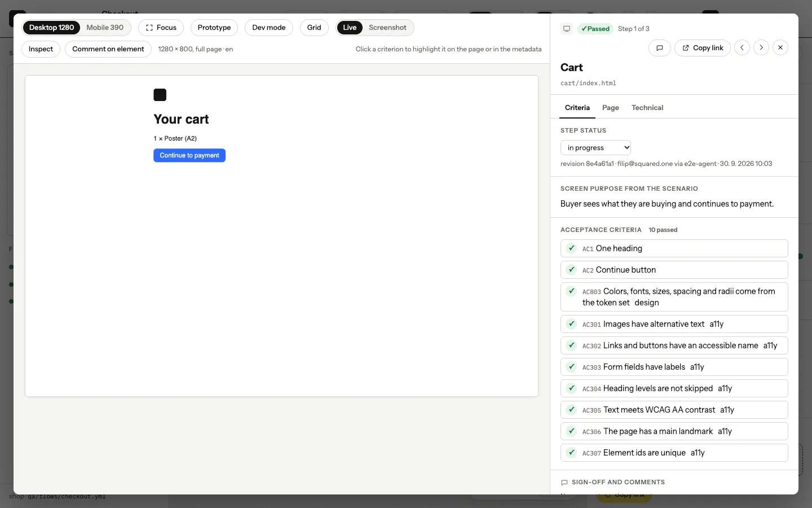Switch viewport to Mobile 390
Screen dimensions: 812x508
[105, 28]
